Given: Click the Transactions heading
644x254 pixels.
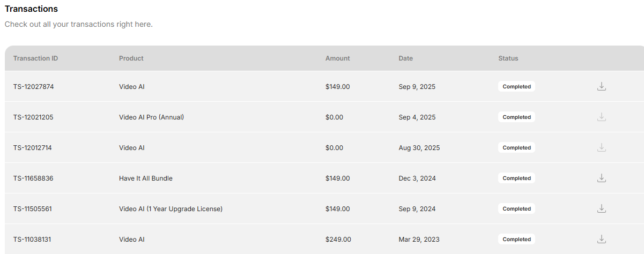Looking at the screenshot, I should point(31,9).
